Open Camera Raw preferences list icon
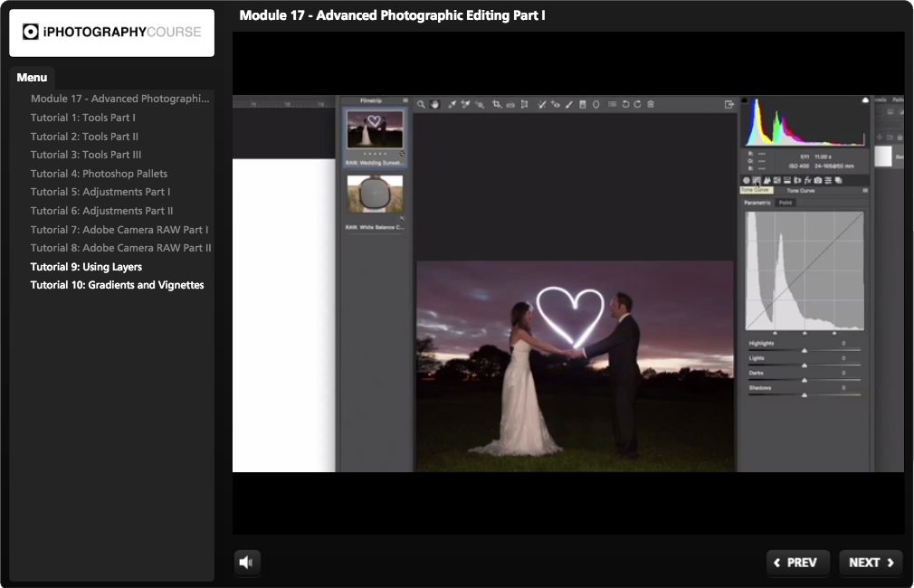 612,104
